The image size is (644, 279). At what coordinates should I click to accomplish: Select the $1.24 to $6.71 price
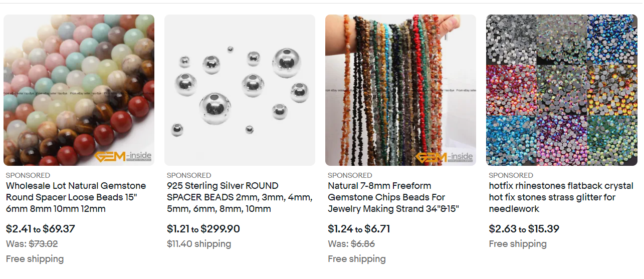click(x=359, y=229)
